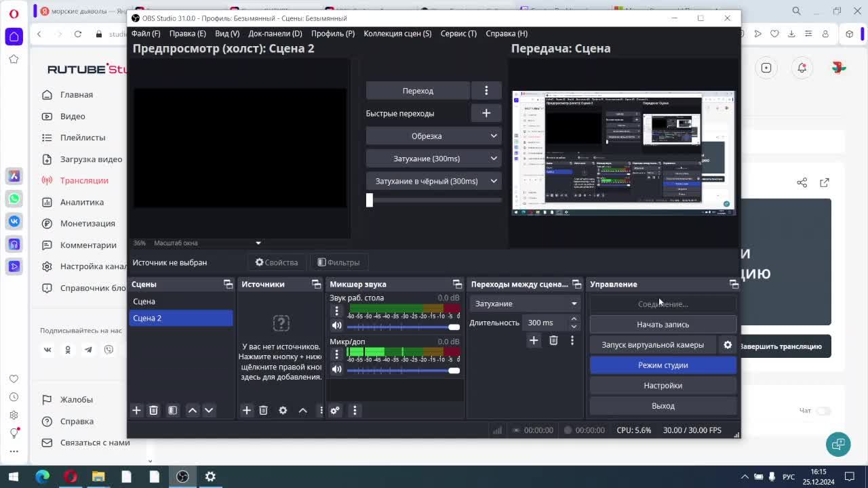Image resolution: width=868 pixels, height=488 pixels.
Task: Open Windows Start menu
Action: (14, 476)
